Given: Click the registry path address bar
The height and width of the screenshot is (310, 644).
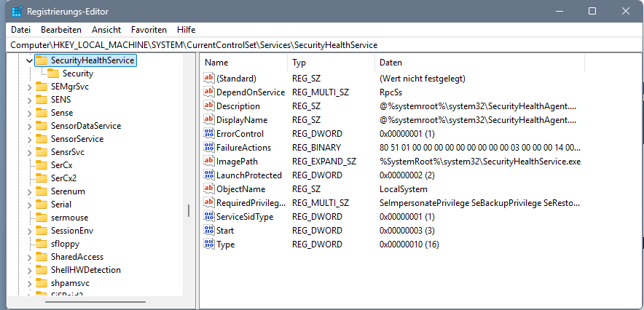Looking at the screenshot, I should [323, 44].
